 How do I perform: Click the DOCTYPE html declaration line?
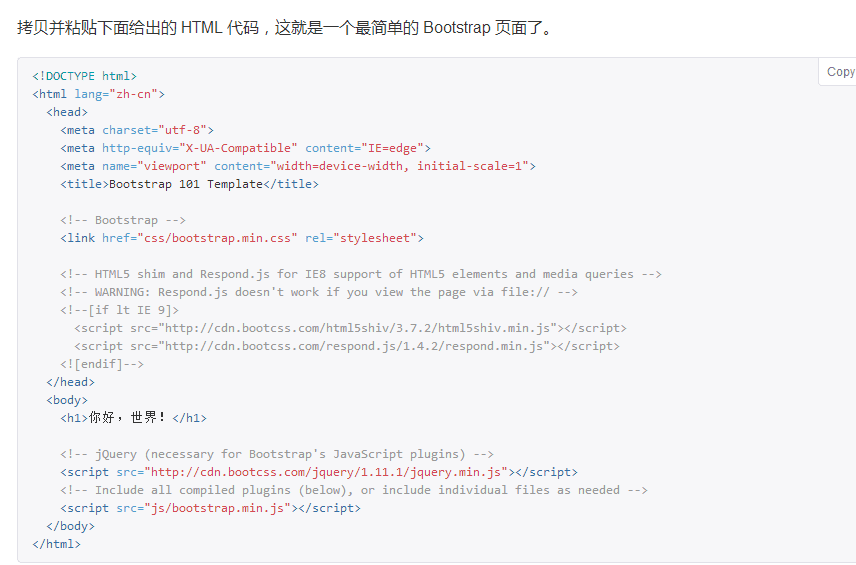coord(84,76)
